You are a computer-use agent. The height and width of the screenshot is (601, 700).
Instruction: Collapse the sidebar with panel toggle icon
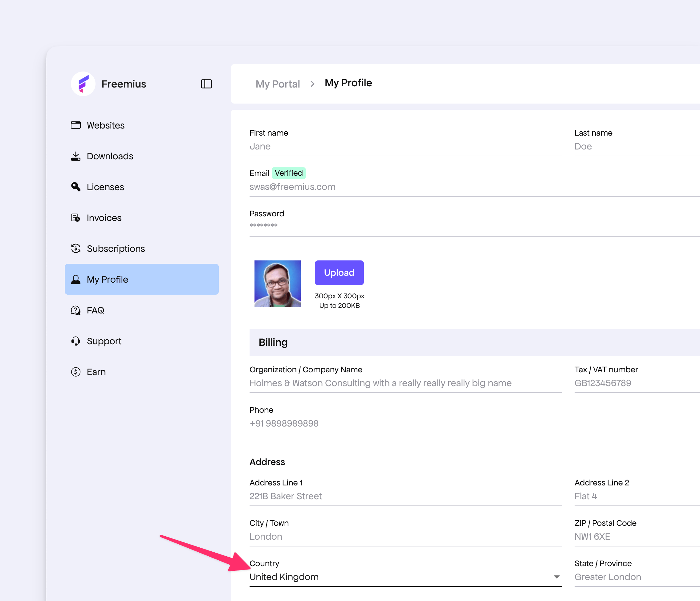pos(206,84)
